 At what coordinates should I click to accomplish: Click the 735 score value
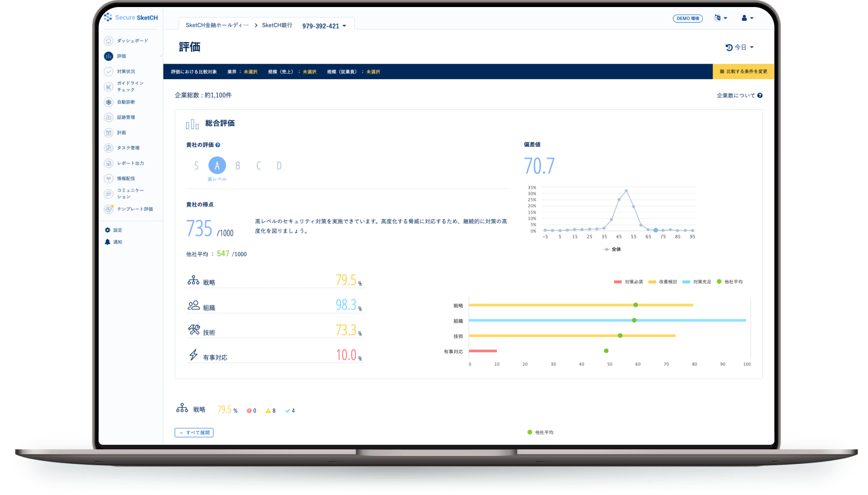pos(199,229)
